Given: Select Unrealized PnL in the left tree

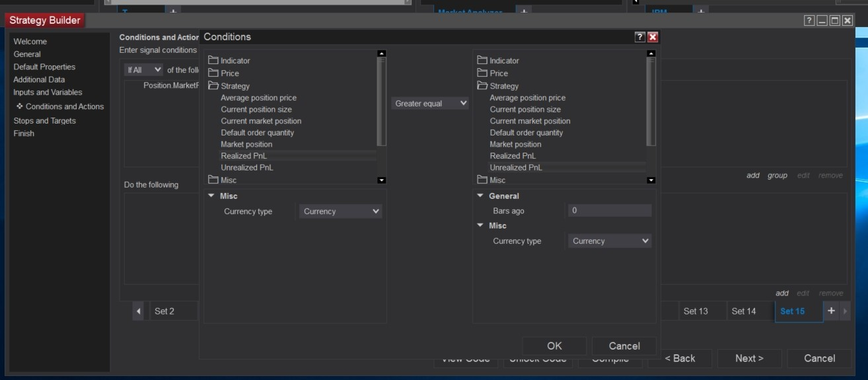Looking at the screenshot, I should (x=247, y=168).
